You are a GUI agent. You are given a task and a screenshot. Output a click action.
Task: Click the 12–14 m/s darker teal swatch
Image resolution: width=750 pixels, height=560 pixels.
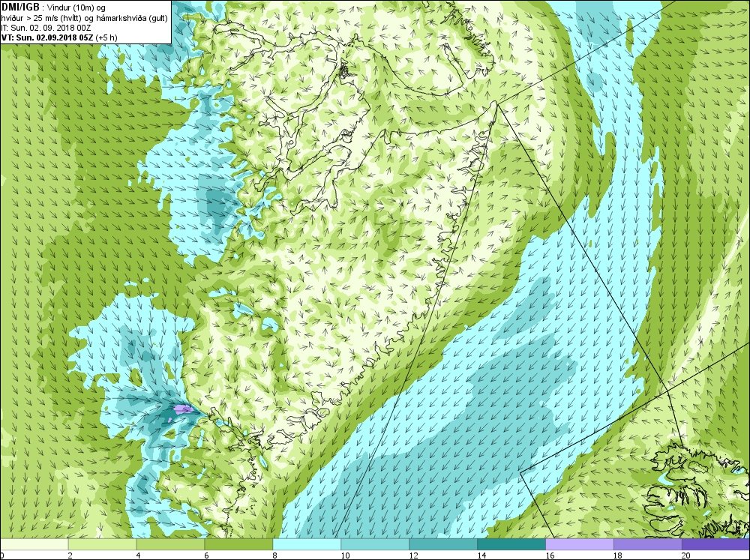(443, 544)
